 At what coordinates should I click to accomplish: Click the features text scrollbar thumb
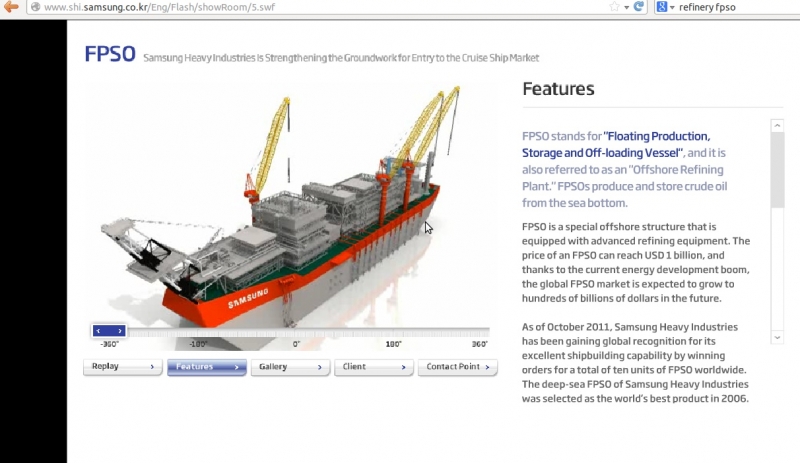[777, 170]
